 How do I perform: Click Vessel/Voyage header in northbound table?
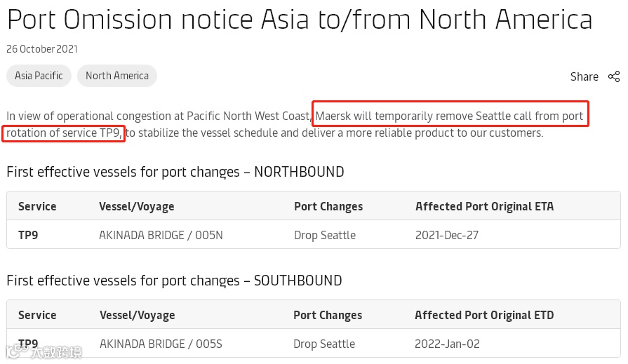click(x=137, y=206)
